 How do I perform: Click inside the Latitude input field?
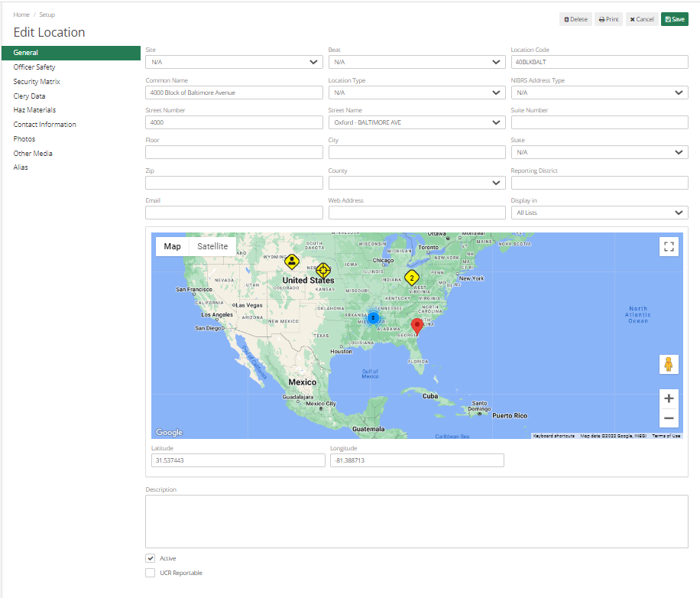click(x=237, y=460)
